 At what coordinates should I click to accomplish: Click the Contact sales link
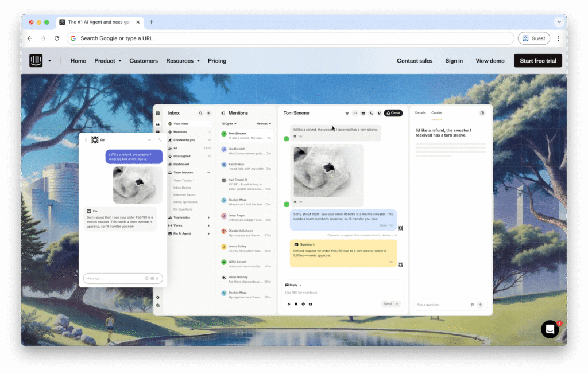(x=415, y=61)
